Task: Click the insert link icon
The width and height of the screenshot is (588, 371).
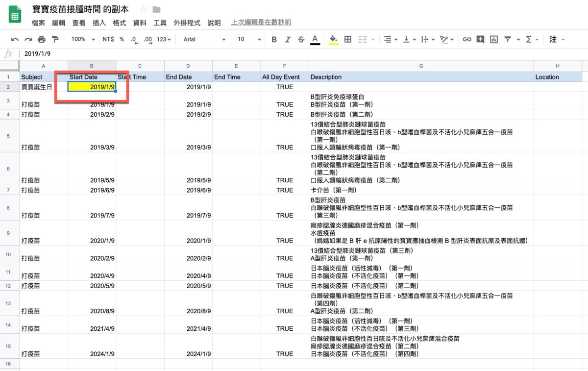Action: pos(467,39)
